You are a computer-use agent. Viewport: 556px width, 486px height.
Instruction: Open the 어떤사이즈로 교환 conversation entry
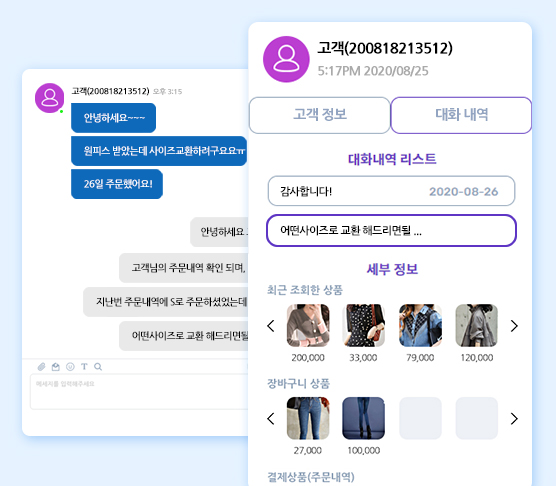click(x=391, y=230)
